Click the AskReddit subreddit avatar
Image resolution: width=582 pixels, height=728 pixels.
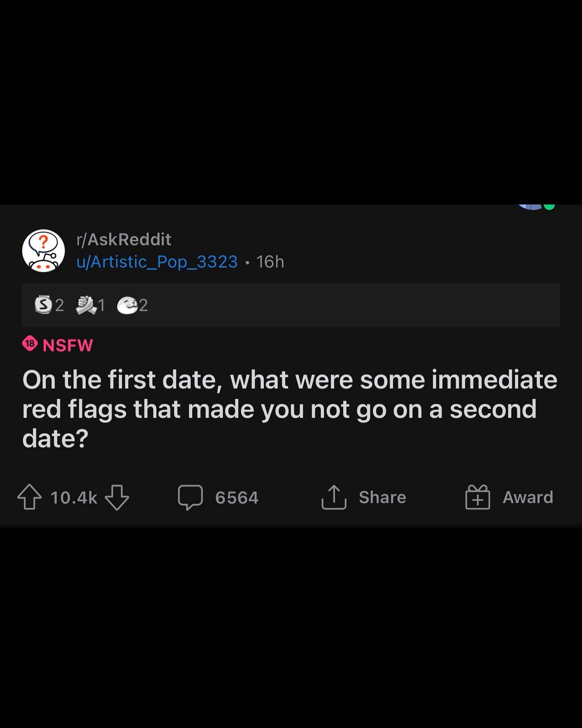[x=43, y=251]
